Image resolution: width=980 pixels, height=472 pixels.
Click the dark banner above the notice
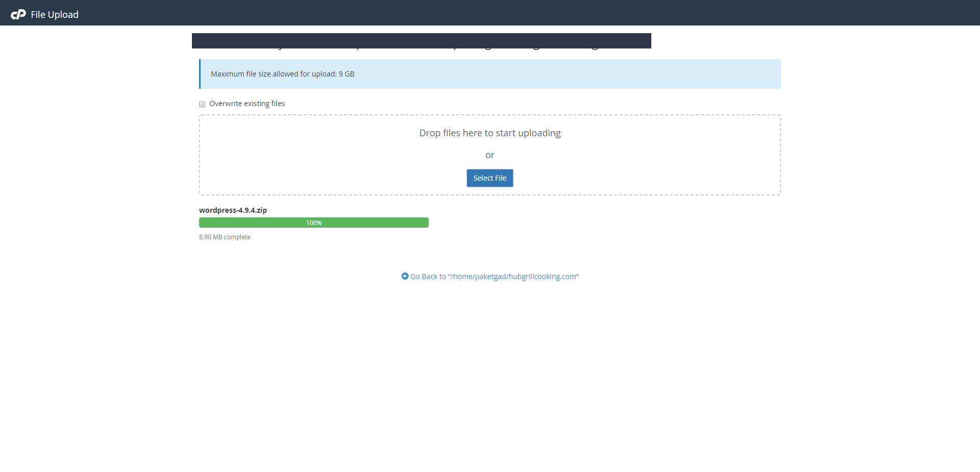click(421, 41)
